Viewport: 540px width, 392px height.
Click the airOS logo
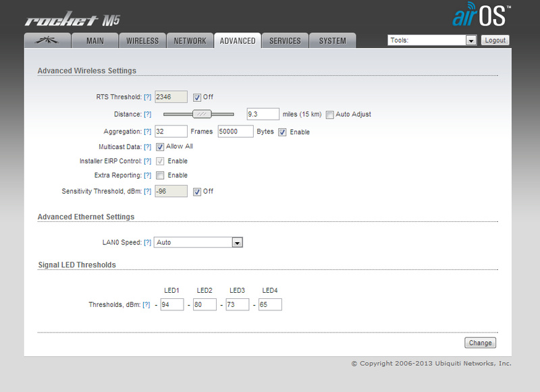point(481,14)
